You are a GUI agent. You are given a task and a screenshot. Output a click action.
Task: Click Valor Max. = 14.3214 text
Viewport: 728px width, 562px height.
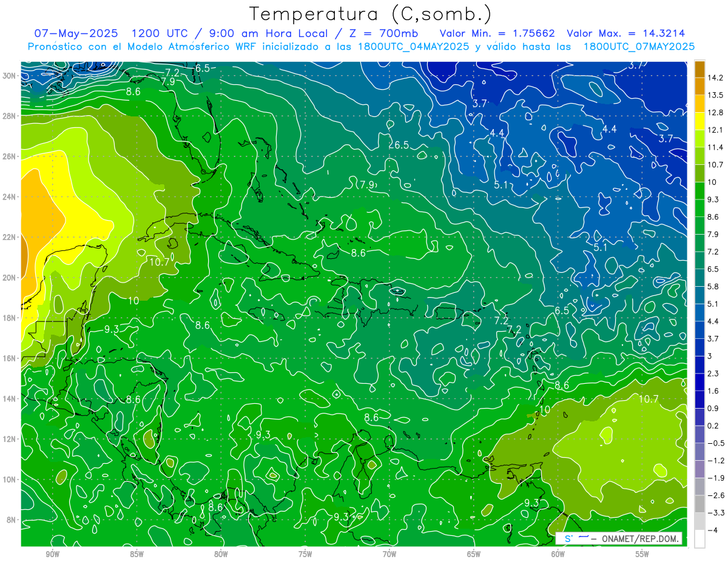(x=625, y=33)
